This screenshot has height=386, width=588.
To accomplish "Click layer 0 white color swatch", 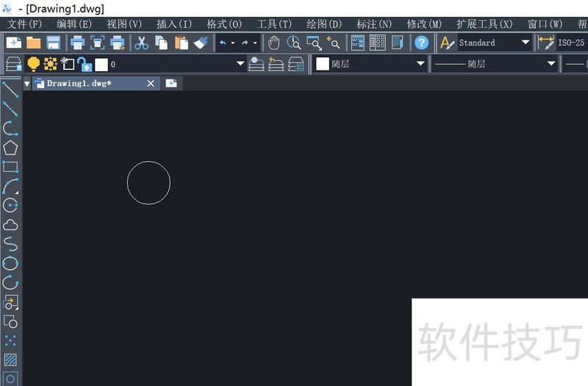I will (x=101, y=65).
